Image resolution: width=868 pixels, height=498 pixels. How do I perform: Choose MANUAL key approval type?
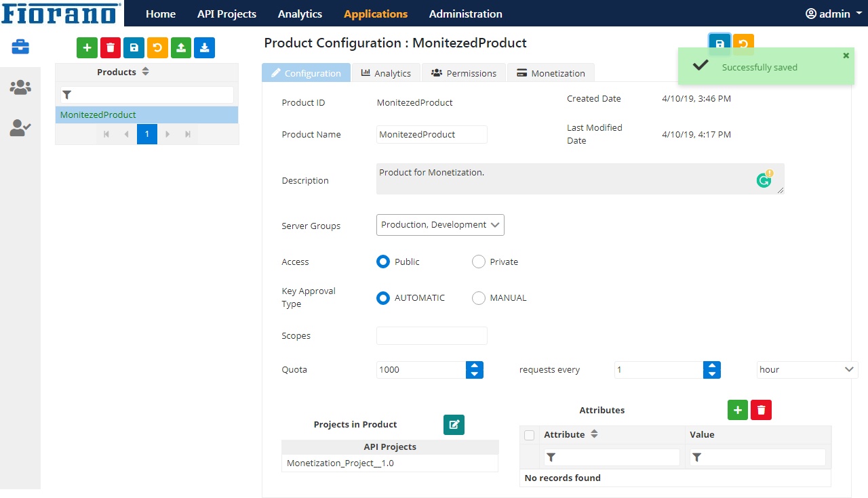tap(479, 297)
